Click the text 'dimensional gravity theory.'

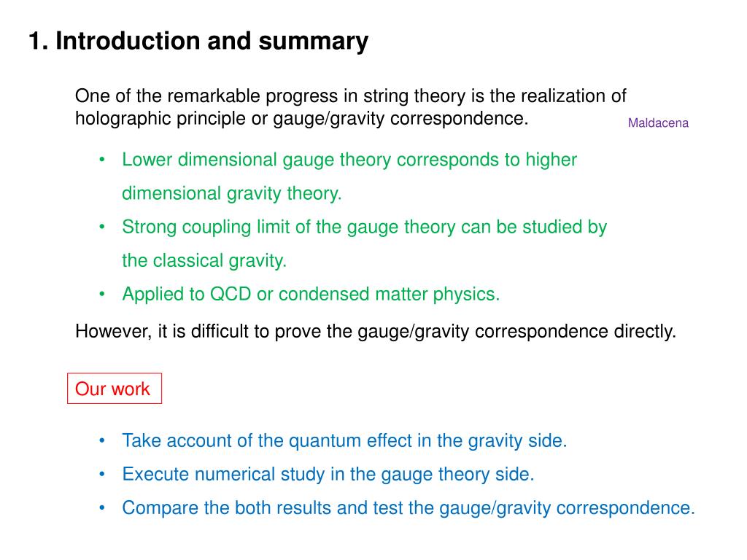point(232,194)
